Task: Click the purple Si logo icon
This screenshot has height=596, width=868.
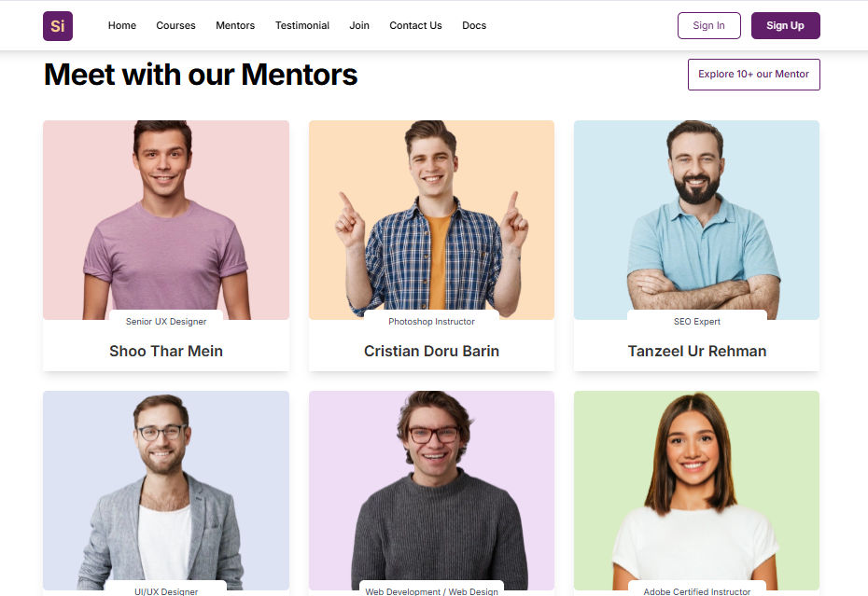Action: 58,26
